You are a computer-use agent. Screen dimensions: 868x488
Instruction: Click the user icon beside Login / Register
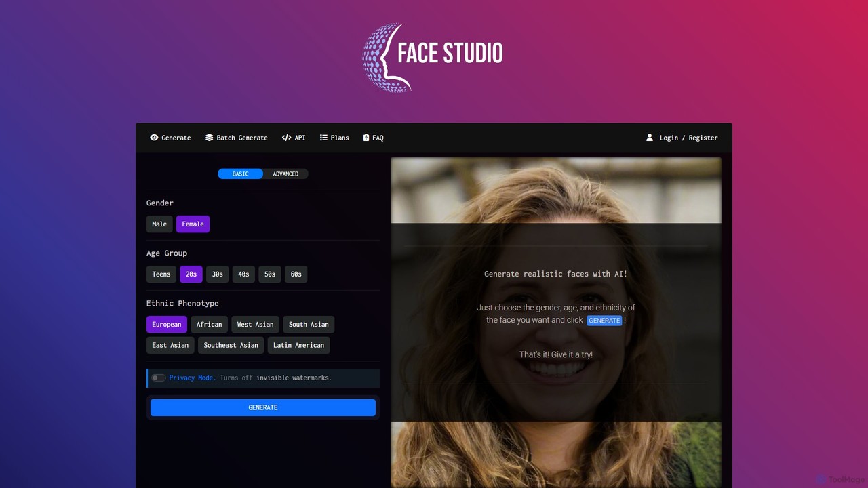click(650, 138)
